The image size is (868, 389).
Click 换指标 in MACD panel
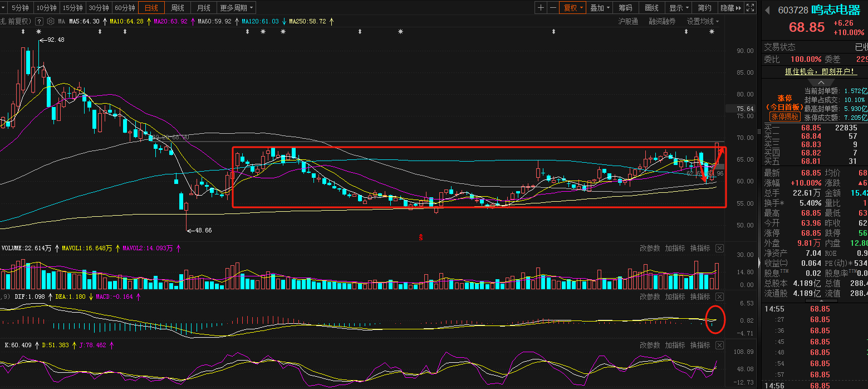[700, 296]
